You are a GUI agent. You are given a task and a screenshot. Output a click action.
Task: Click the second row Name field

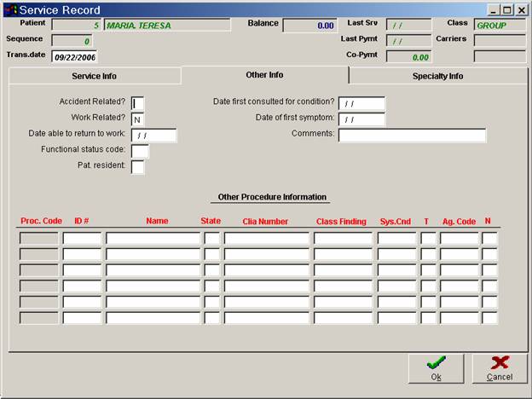pos(153,254)
